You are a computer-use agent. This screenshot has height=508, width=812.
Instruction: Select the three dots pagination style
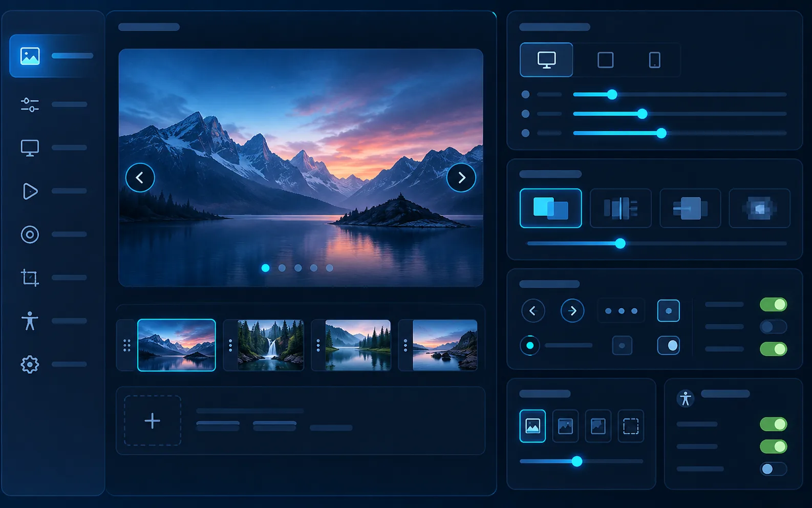coord(621,311)
